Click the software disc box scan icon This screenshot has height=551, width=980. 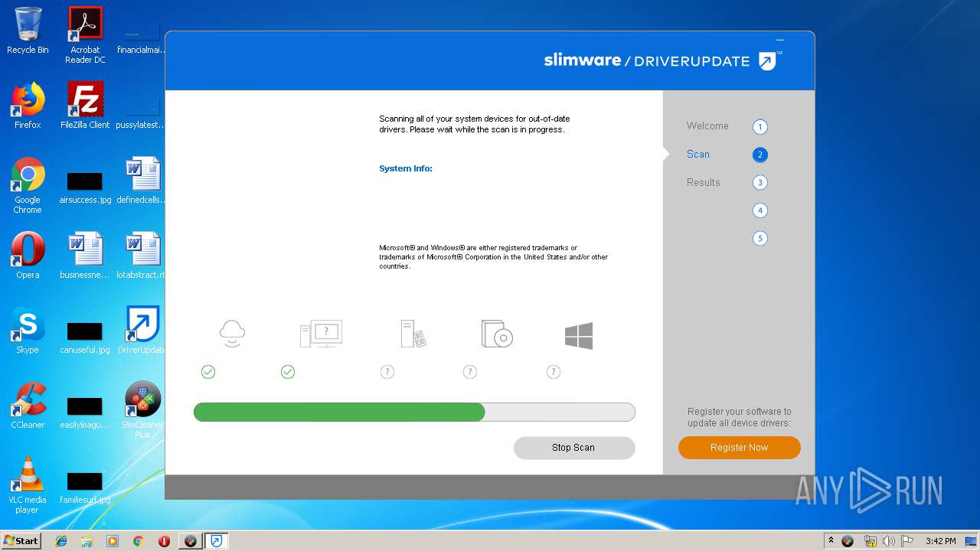pos(496,334)
